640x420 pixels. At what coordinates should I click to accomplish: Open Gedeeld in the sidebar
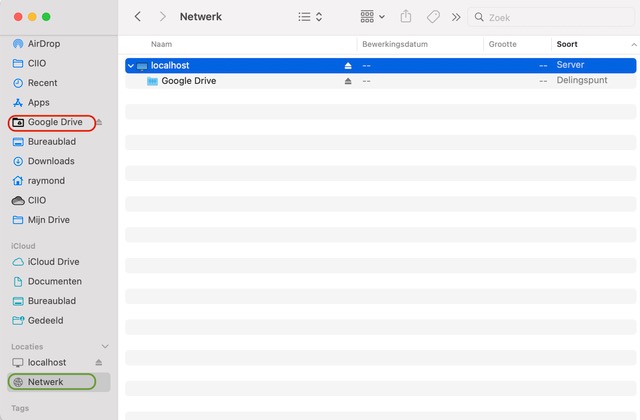click(38, 320)
